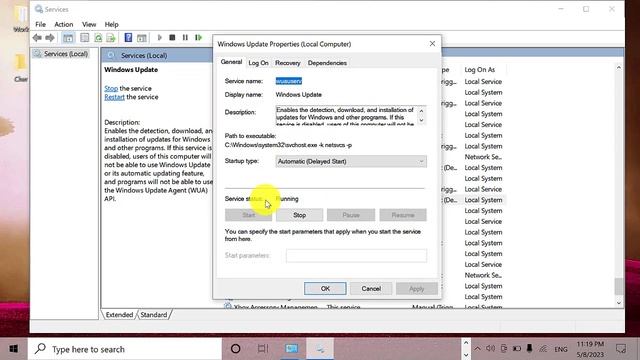
Task: Open the Startup type dropdown
Action: tap(351, 161)
